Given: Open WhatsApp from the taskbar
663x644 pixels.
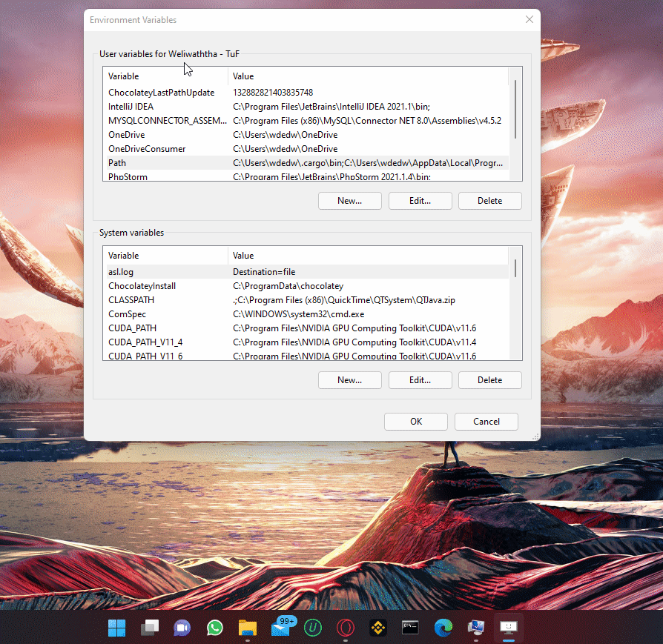Looking at the screenshot, I should coord(215,628).
